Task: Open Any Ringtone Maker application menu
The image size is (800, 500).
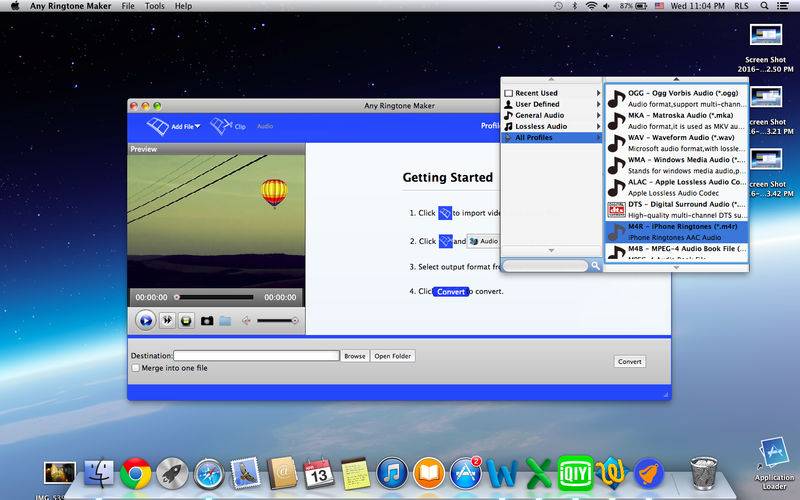Action: coord(70,6)
